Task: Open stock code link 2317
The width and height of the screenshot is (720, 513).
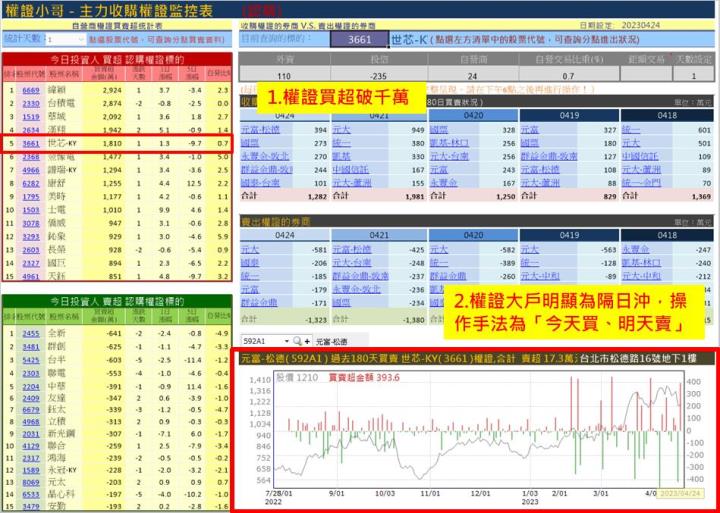Action: point(31,457)
